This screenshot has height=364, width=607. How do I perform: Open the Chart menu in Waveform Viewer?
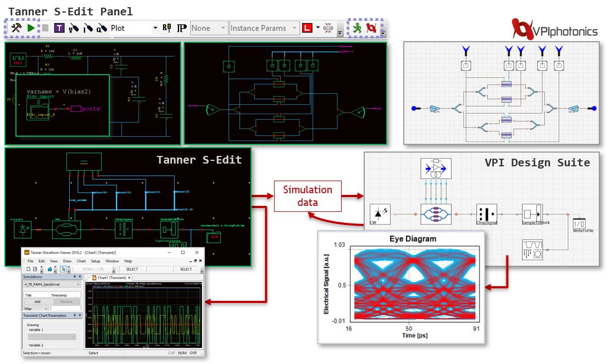pos(81,261)
